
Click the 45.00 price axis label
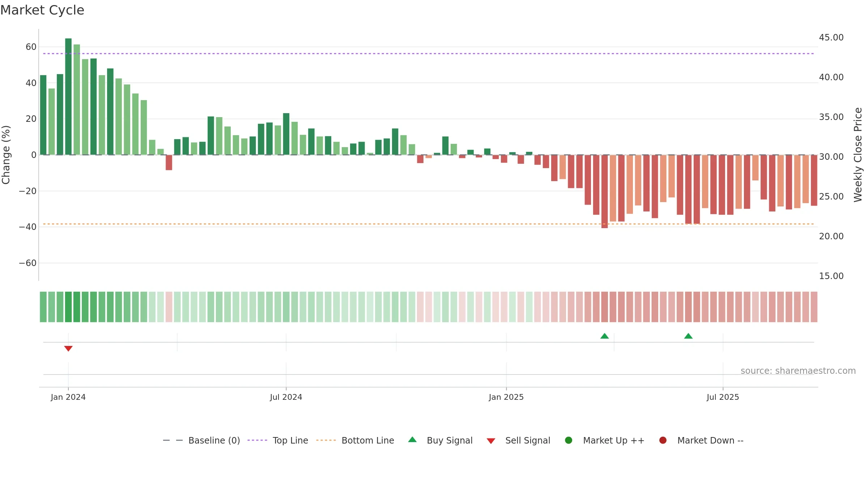point(831,38)
